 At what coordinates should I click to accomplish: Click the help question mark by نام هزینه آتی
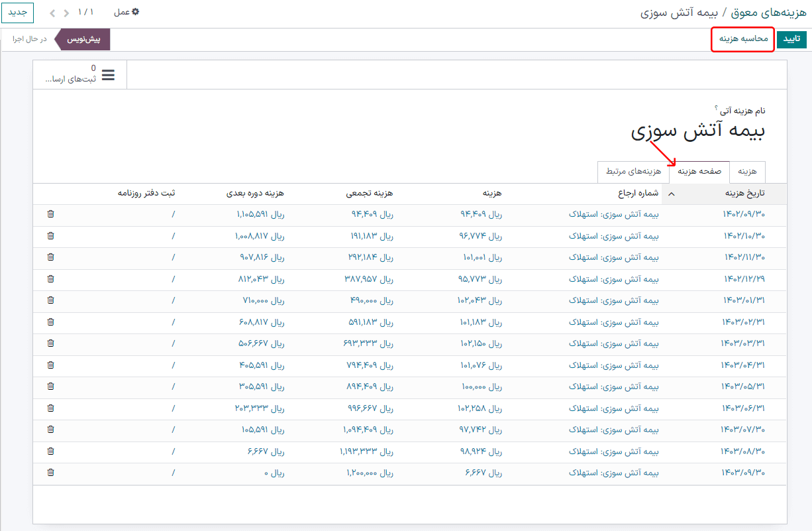pyautogui.click(x=716, y=107)
